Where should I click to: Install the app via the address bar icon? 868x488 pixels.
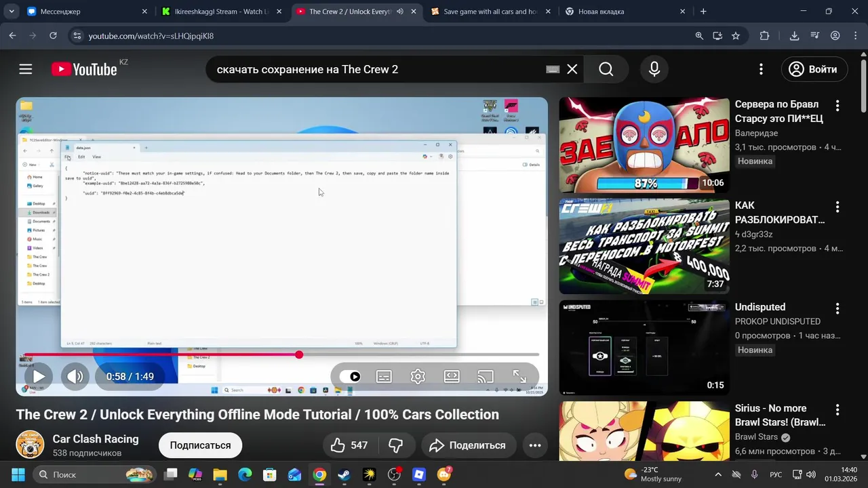[717, 36]
